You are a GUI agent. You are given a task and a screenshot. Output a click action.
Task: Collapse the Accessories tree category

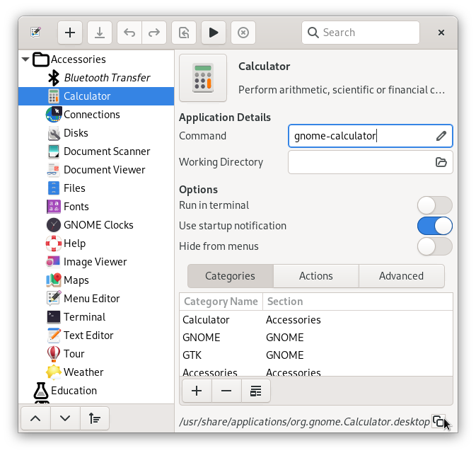point(26,59)
